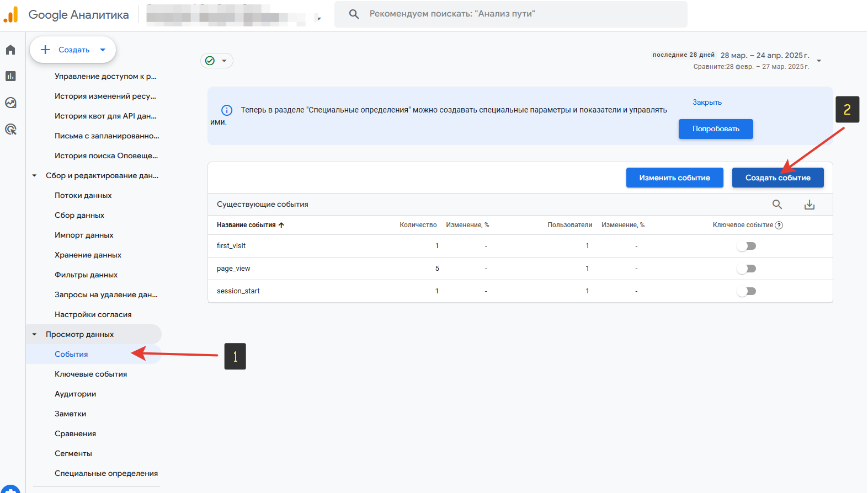Select События in sidebar
This screenshot has height=493, width=868.
coord(71,354)
